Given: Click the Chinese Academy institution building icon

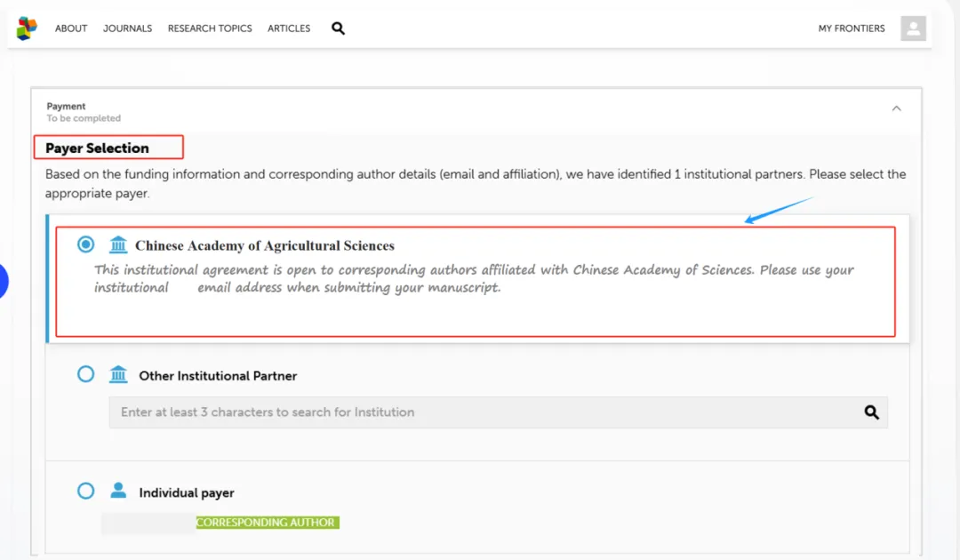Looking at the screenshot, I should [x=118, y=244].
